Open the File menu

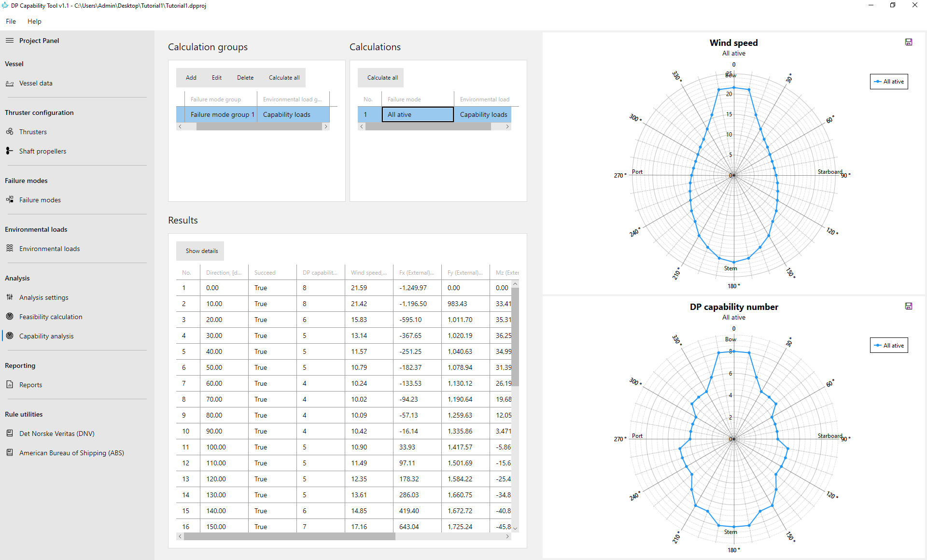pos(11,21)
